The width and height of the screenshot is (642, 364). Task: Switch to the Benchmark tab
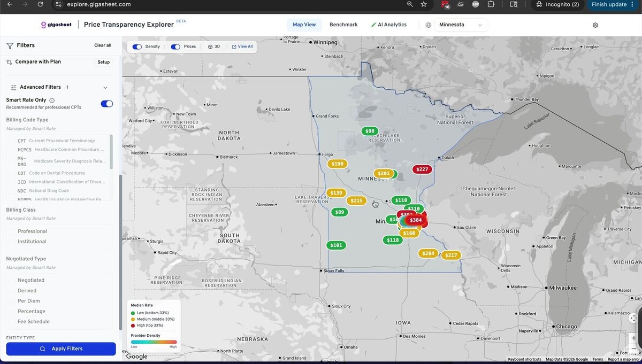tap(343, 25)
